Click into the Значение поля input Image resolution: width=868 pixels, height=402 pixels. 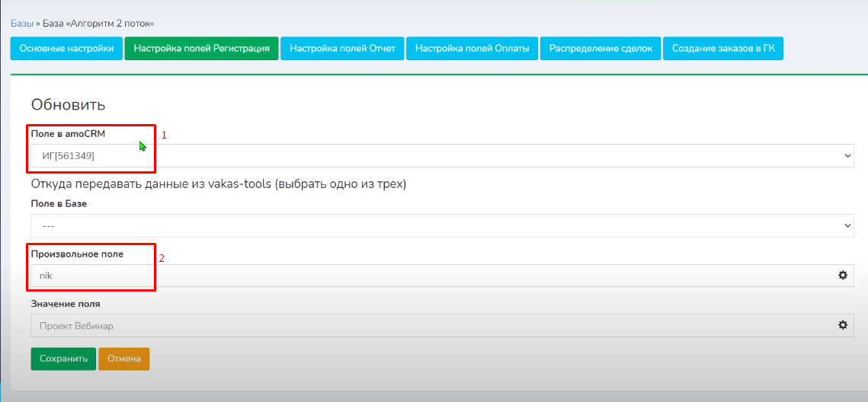click(427, 326)
